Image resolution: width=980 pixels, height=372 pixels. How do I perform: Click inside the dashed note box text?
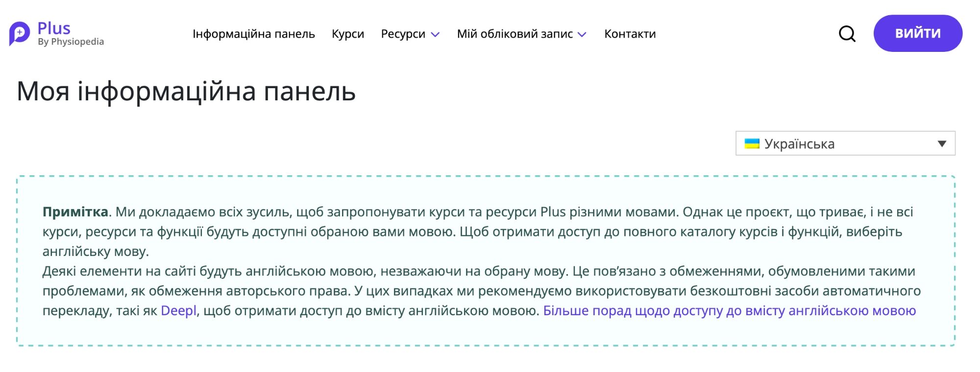coord(485,261)
